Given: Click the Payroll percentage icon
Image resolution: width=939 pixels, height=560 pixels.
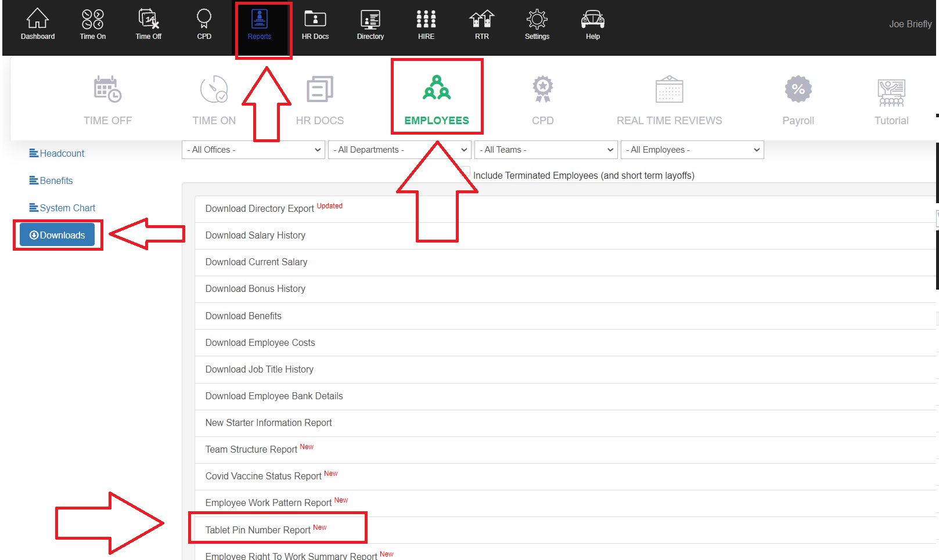Looking at the screenshot, I should (798, 99).
